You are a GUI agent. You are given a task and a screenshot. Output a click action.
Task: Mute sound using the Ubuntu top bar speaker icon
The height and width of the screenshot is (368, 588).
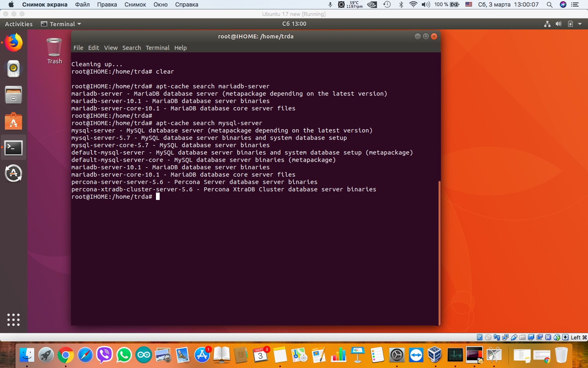(x=559, y=24)
